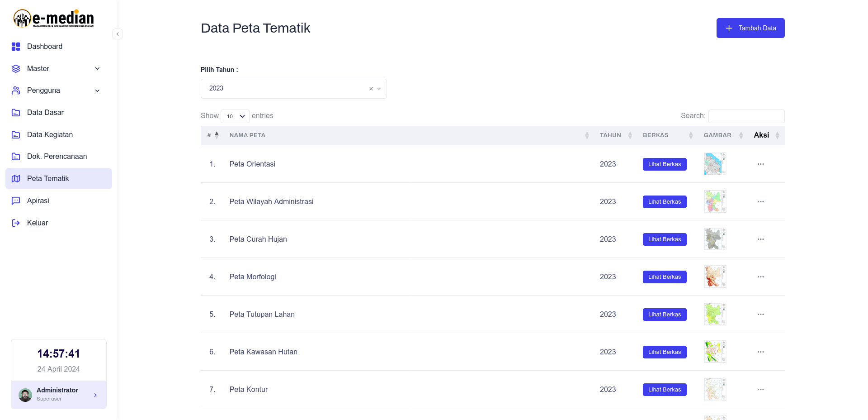This screenshot has width=868, height=420.
Task: Open the Peta Kawasan Hutan map thumbnail
Action: (x=715, y=352)
